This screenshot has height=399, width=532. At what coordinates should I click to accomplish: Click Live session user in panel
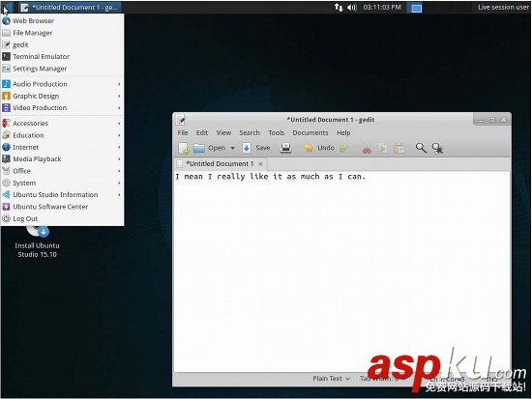click(503, 7)
